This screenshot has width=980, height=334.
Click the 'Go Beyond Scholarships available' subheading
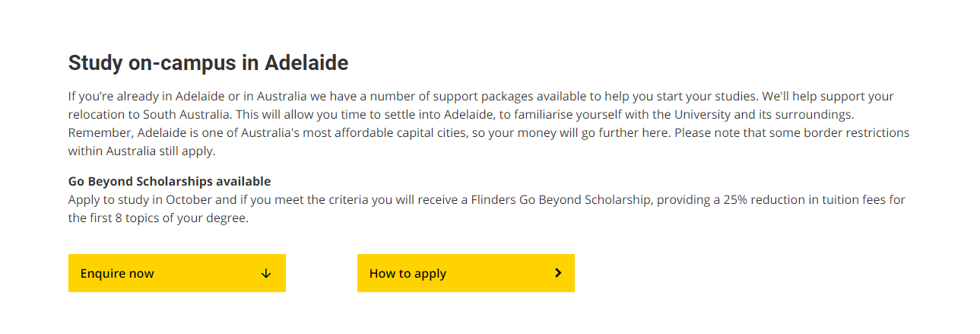[x=170, y=182]
